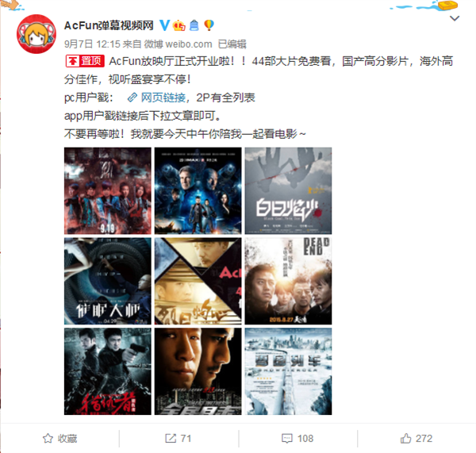The width and height of the screenshot is (476, 453).
Task: Open the 白日焰火 movie poster thumbnail
Action: tap(289, 190)
